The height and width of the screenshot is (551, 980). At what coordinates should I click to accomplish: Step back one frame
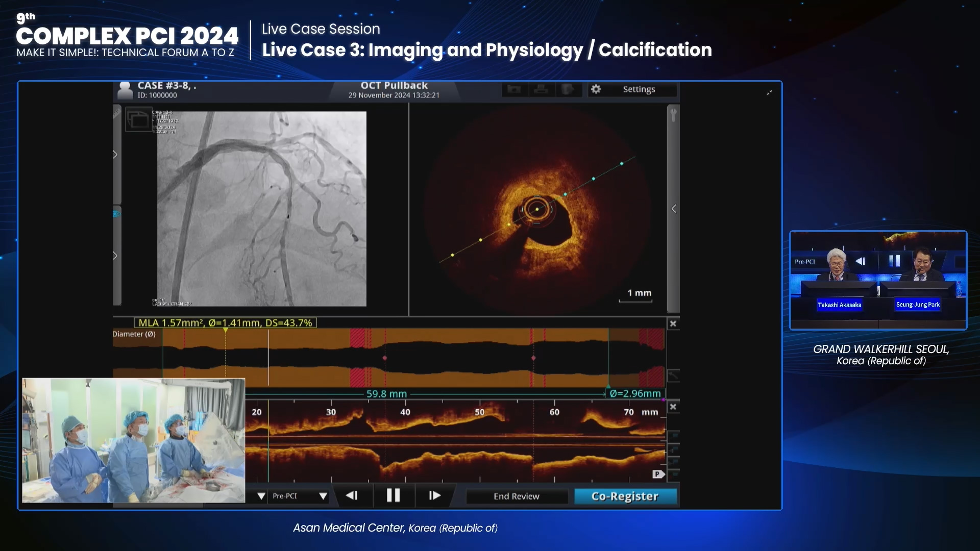tap(352, 495)
